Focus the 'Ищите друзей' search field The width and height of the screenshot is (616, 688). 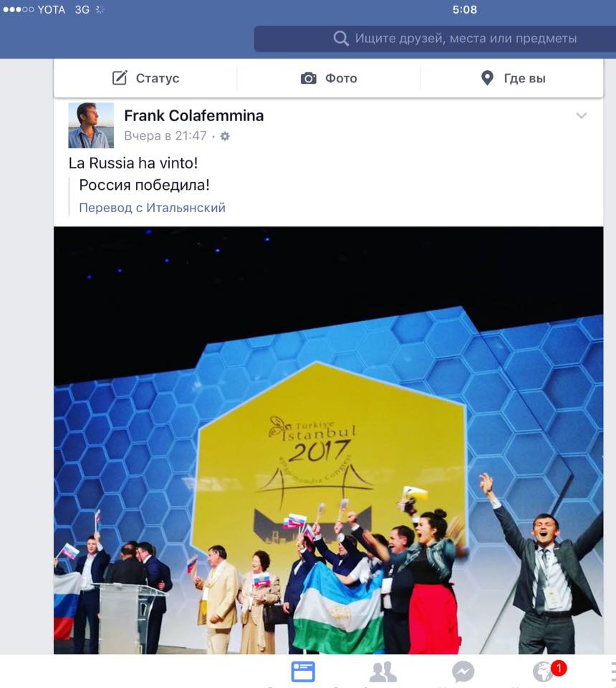435,39
